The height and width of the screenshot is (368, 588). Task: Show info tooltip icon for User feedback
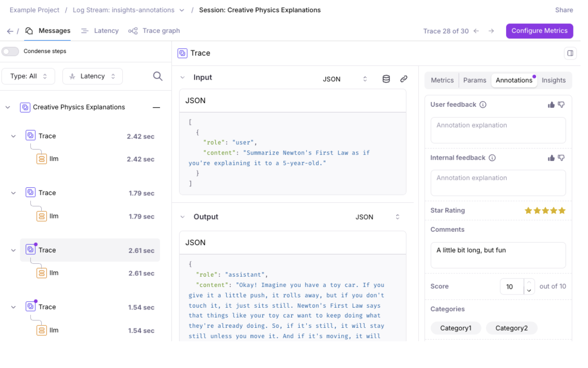pos(483,104)
